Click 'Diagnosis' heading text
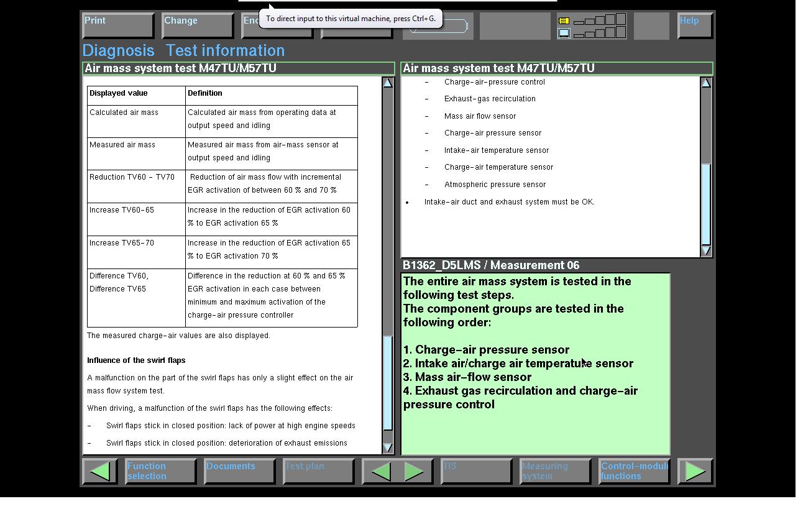Viewport: 798px width, 532px height. click(118, 51)
